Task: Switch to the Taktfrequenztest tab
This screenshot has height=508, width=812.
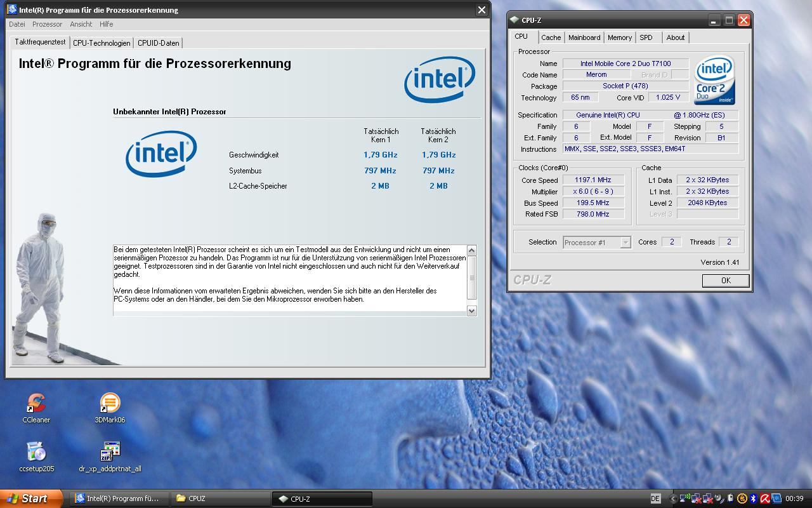Action: [40, 42]
